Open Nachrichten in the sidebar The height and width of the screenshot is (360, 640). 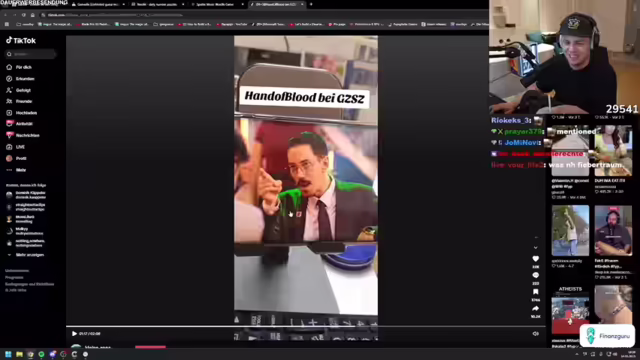(x=23, y=135)
